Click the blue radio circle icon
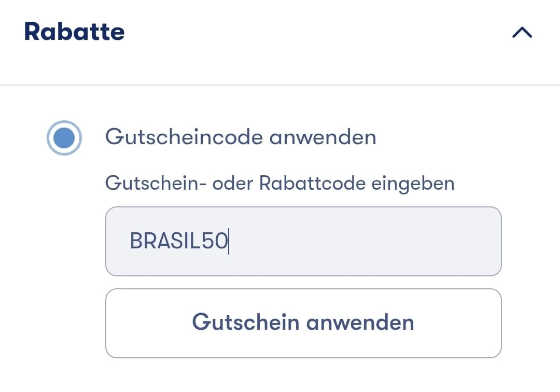This screenshot has width=560, height=392. coord(64,138)
